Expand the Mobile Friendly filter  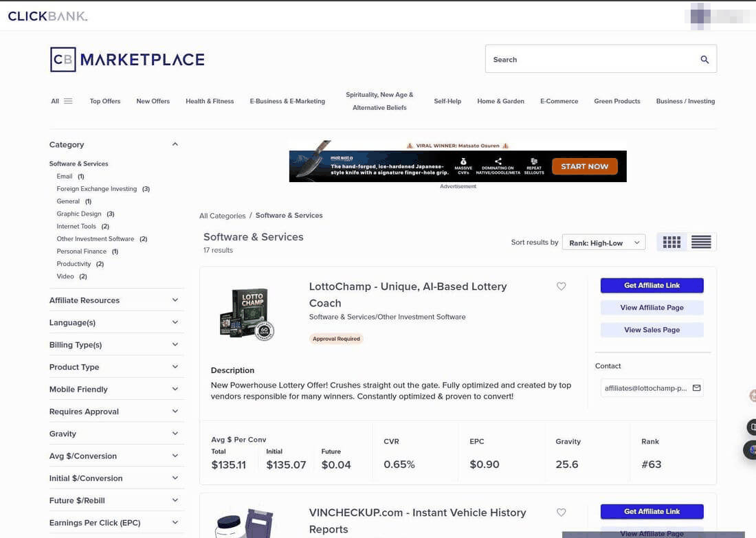(116, 389)
